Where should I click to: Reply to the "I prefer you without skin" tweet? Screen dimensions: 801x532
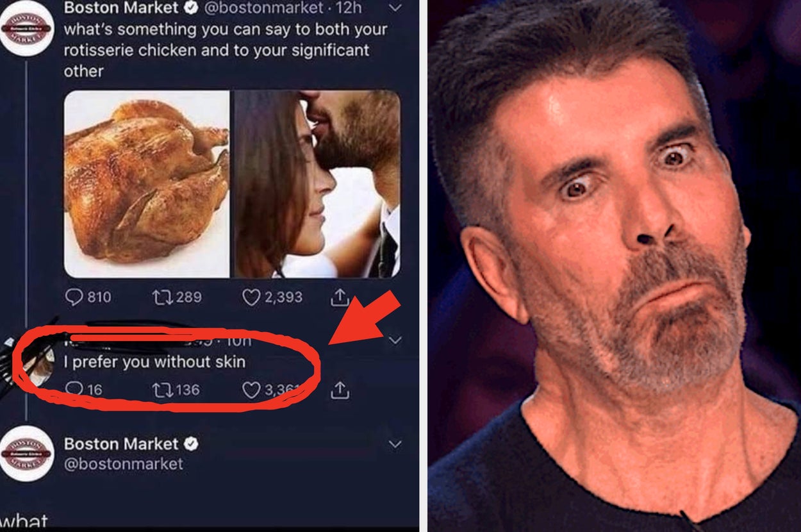pyautogui.click(x=75, y=389)
